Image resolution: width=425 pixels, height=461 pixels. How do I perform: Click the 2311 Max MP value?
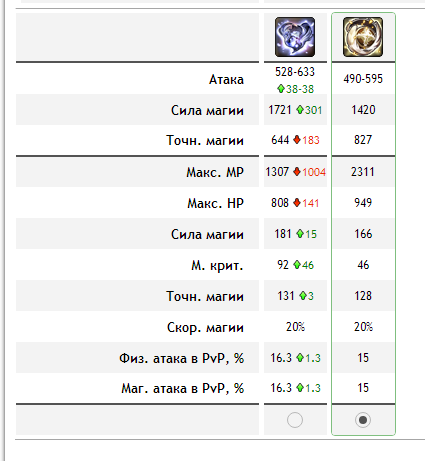pyautogui.click(x=363, y=172)
